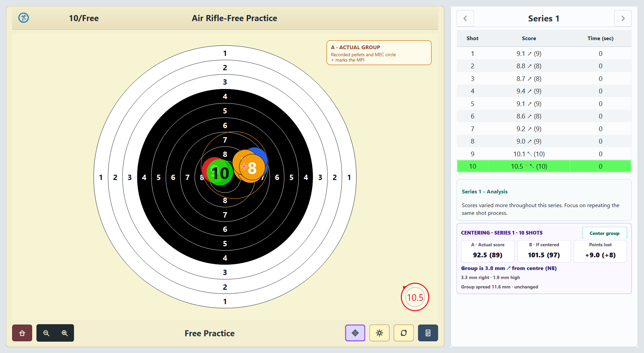Click the A · Actual score card
Viewport: 644px width, 353px height.
point(488,251)
